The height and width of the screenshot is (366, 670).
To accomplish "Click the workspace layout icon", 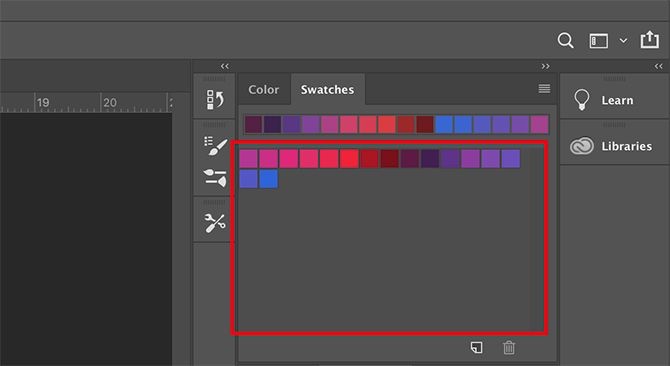I will [599, 41].
